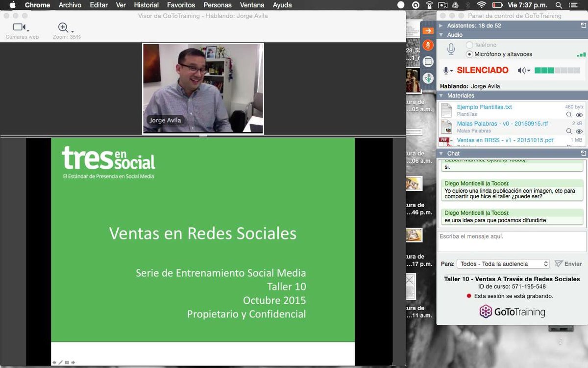Open the Archivo menu
588x368 pixels.
(70, 5)
